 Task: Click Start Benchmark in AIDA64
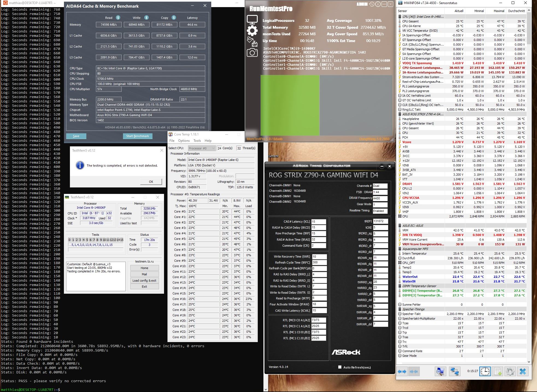tap(137, 136)
